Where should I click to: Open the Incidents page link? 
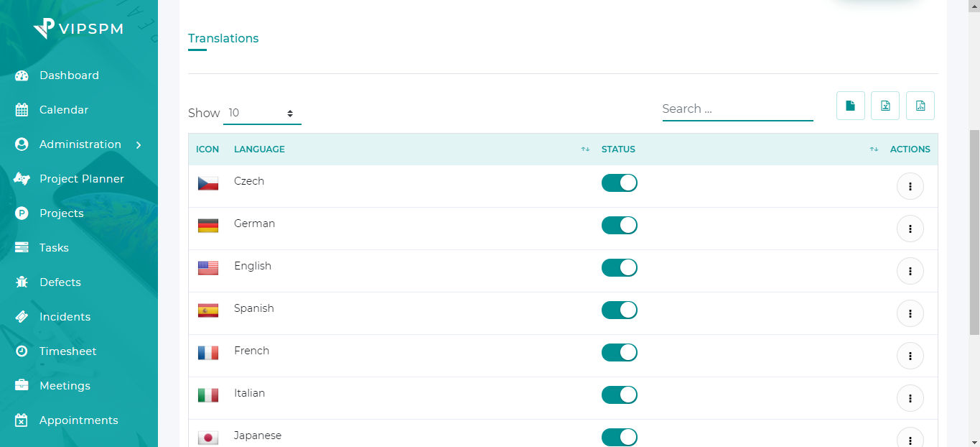point(65,317)
